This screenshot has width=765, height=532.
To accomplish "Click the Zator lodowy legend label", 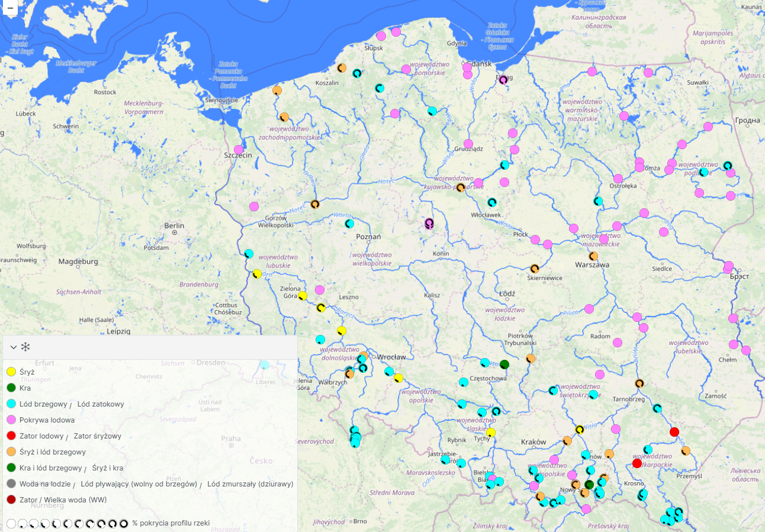I will (41, 436).
